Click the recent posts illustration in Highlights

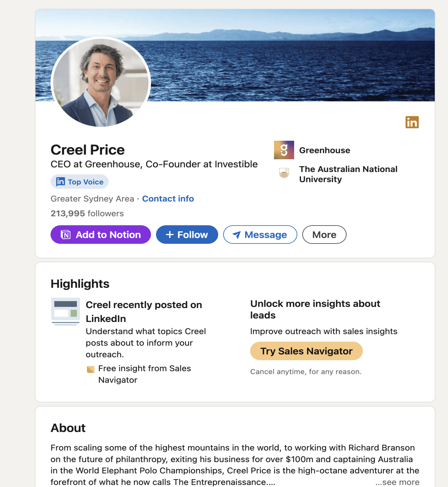click(65, 311)
